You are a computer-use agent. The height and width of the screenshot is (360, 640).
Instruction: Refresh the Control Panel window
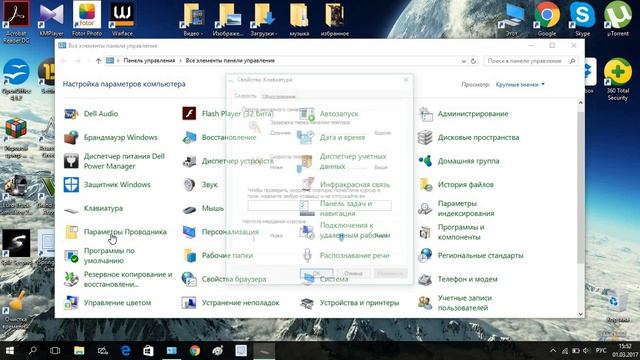[473, 61]
